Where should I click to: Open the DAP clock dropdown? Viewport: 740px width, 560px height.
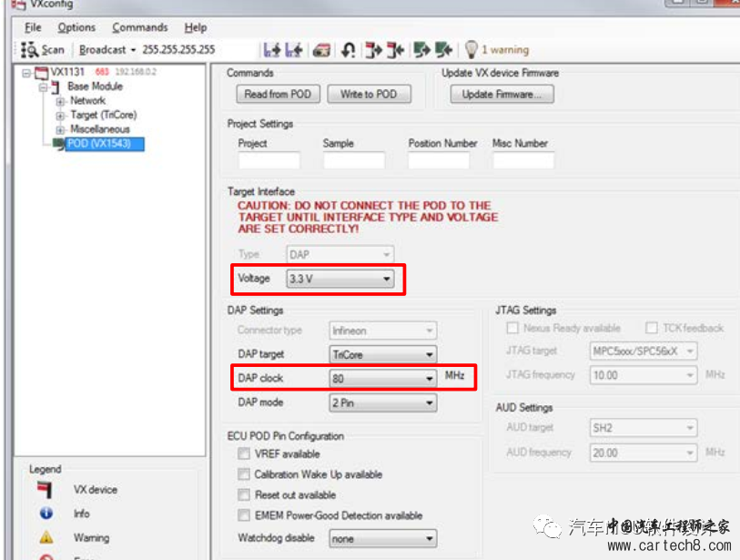click(x=382, y=378)
